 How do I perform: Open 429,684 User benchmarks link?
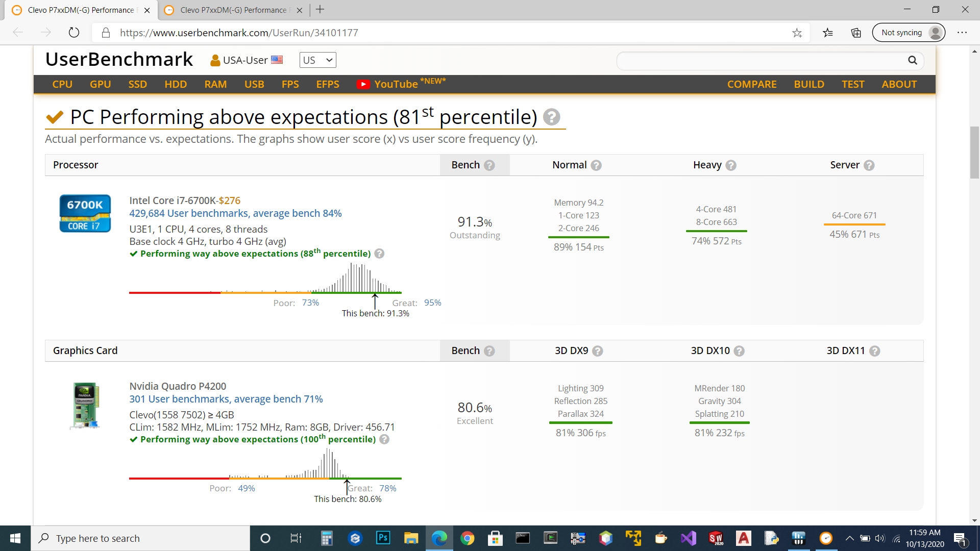(235, 213)
